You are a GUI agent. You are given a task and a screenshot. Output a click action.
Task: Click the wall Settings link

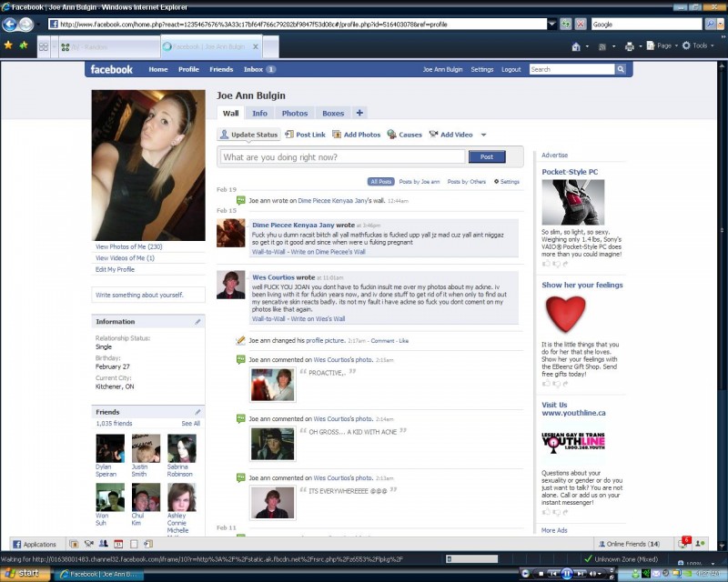[x=507, y=182]
